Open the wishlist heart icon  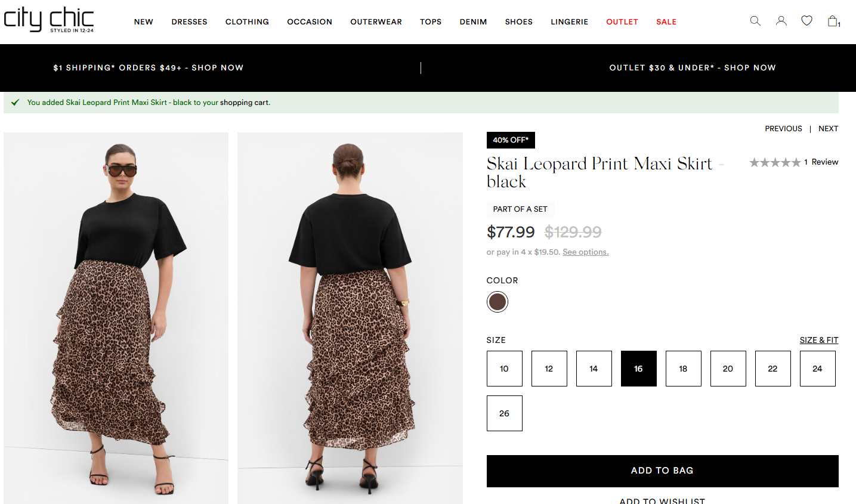point(806,21)
